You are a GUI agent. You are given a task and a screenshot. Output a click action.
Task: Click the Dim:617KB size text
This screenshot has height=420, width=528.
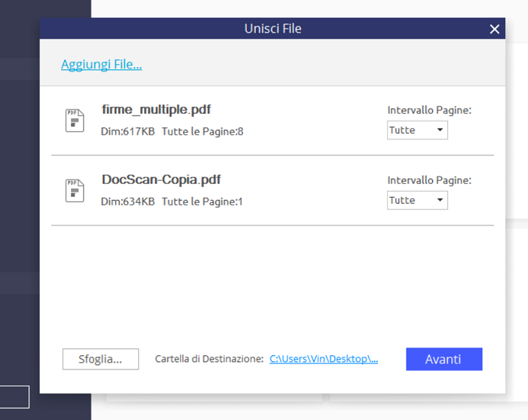pos(127,131)
